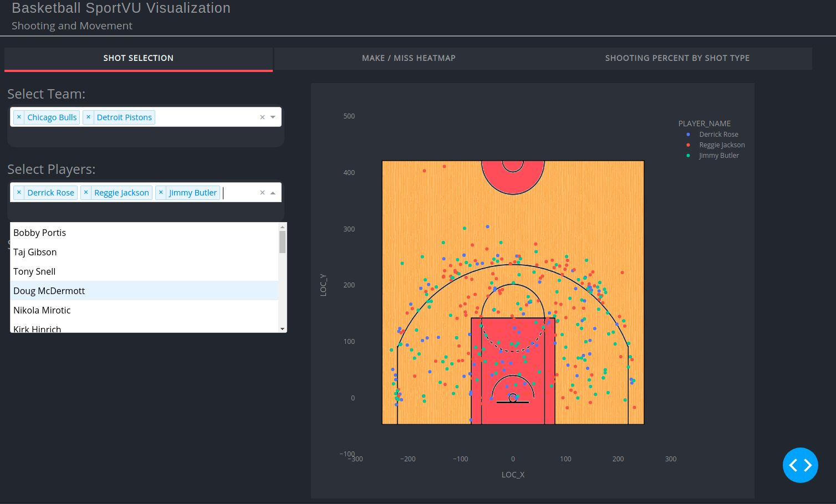Remove Detroit Pistons from selected teams
This screenshot has height=504, width=836.
coord(88,117)
